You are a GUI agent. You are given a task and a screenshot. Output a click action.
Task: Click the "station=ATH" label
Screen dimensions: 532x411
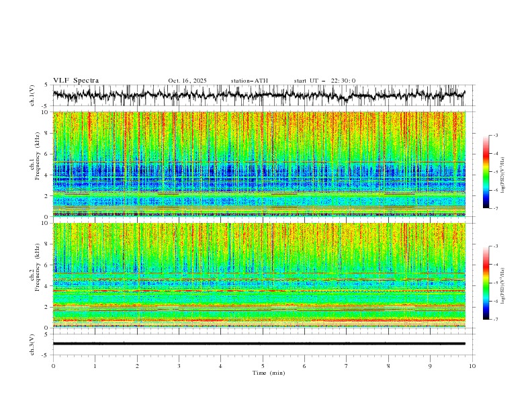pyautogui.click(x=249, y=81)
